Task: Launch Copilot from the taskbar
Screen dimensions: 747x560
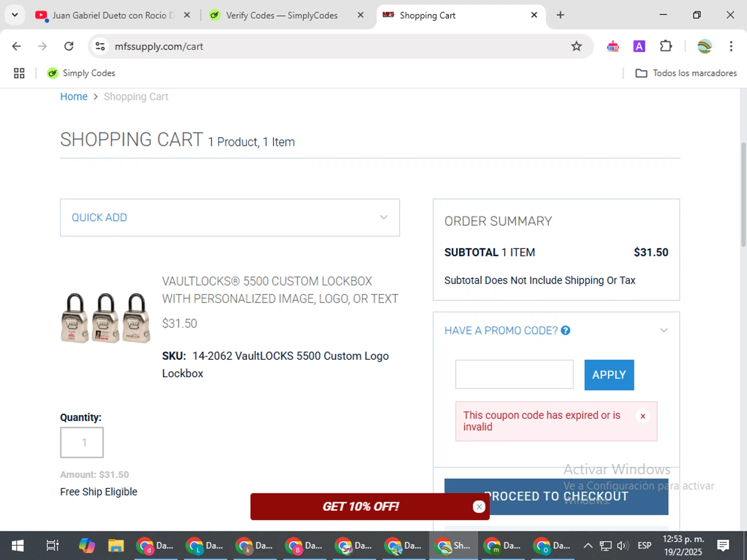Action: click(x=87, y=546)
